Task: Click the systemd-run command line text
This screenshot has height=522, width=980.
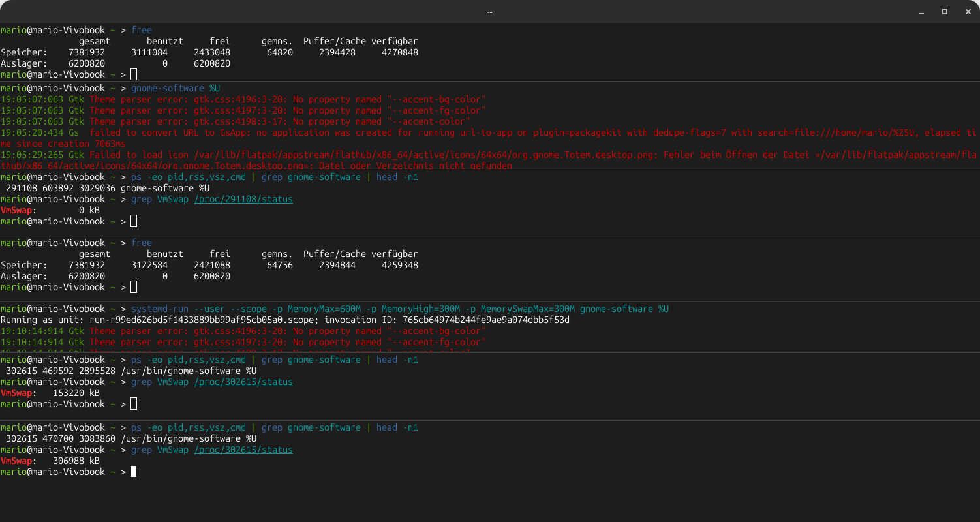Action: click(400, 309)
